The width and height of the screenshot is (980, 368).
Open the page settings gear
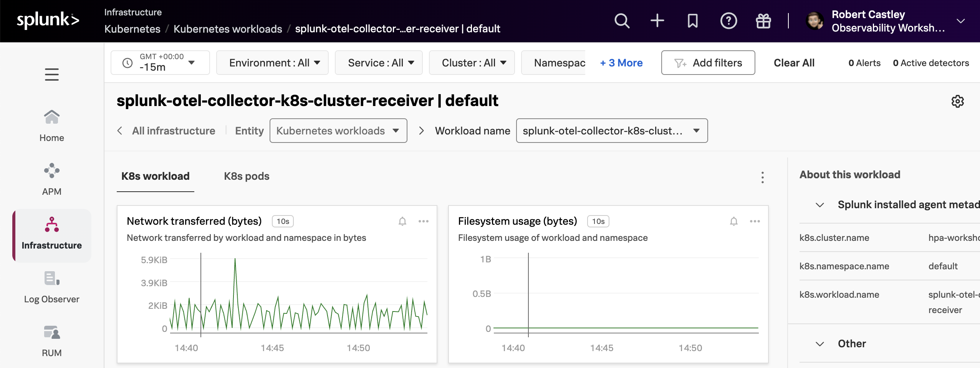tap(958, 101)
